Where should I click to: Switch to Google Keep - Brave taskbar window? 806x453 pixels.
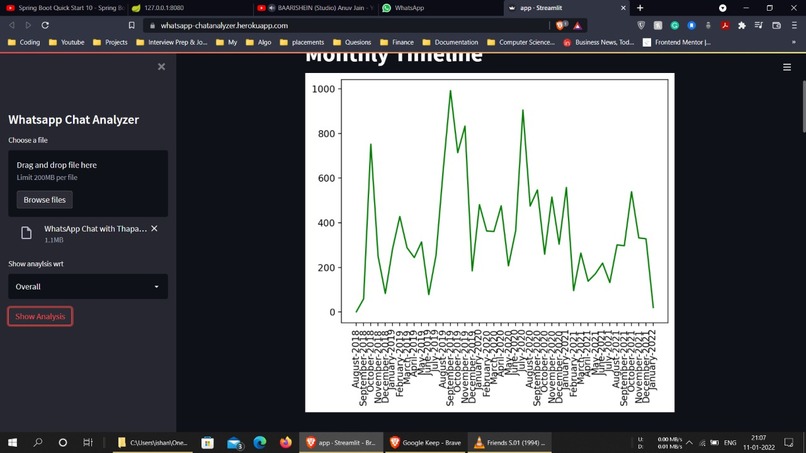425,442
